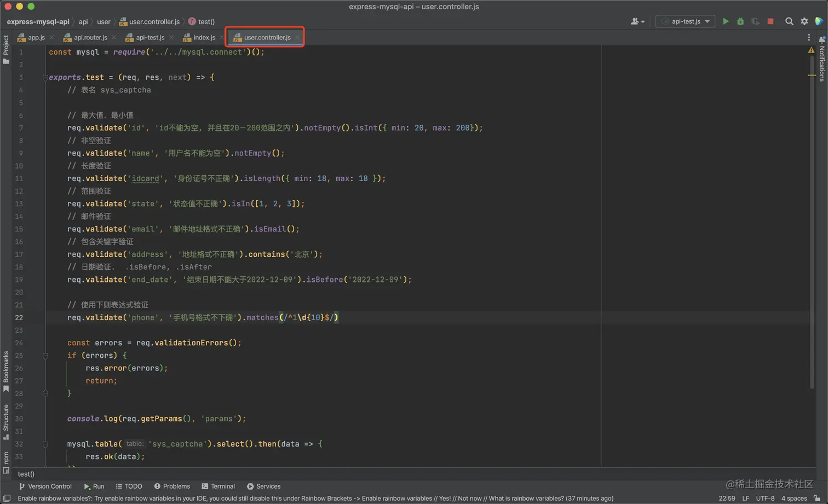
Task: Click the yellow warning inspection icon
Action: (x=811, y=50)
